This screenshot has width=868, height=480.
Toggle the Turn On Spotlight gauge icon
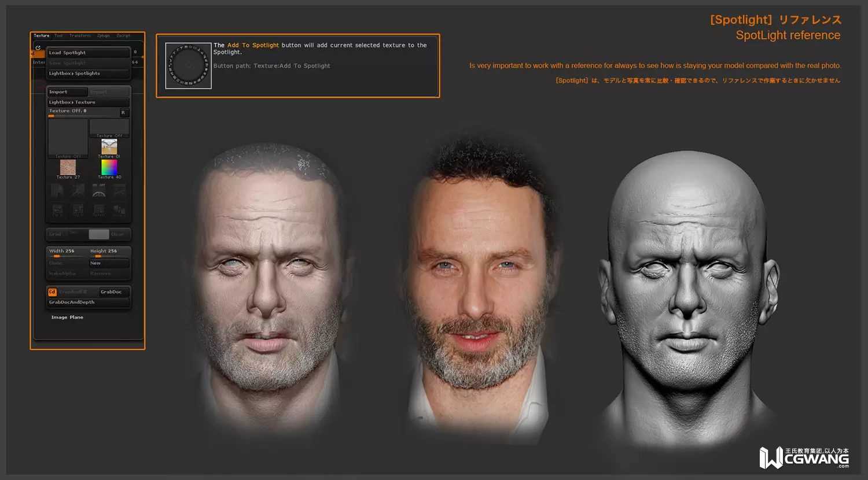[x=99, y=191]
